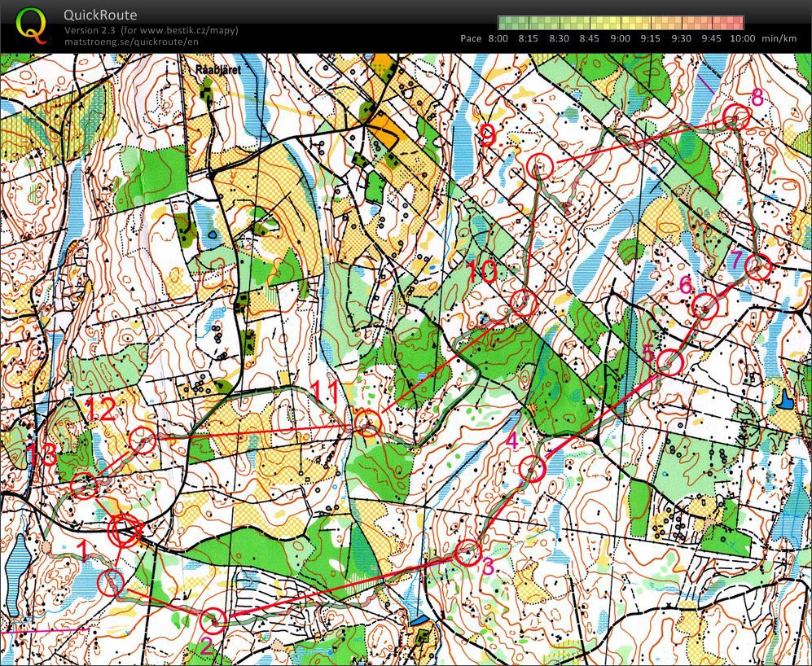Click control circle 2 on the map
Viewport: 812px width, 666px height.
214,620
